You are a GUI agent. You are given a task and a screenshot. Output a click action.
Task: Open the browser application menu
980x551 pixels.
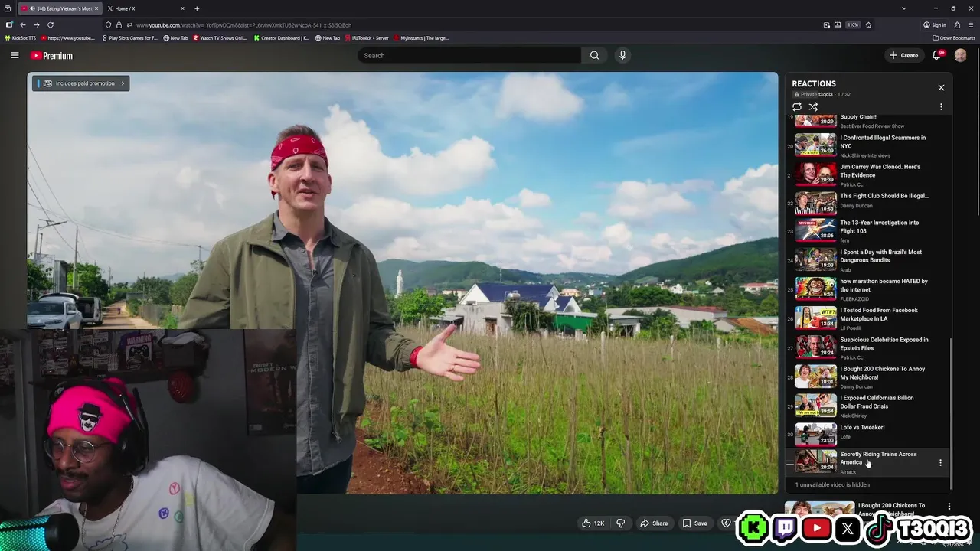(971, 24)
